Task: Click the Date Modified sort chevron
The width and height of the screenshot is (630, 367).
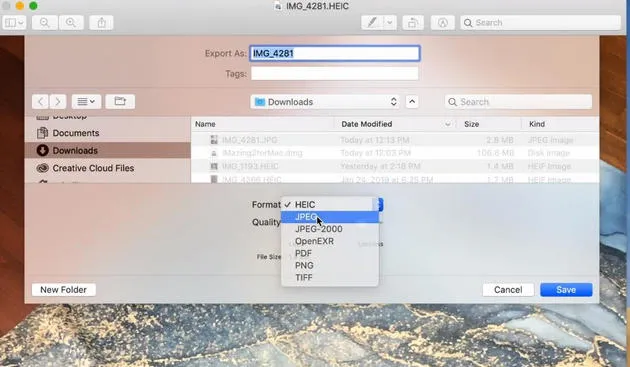Action: click(448, 124)
